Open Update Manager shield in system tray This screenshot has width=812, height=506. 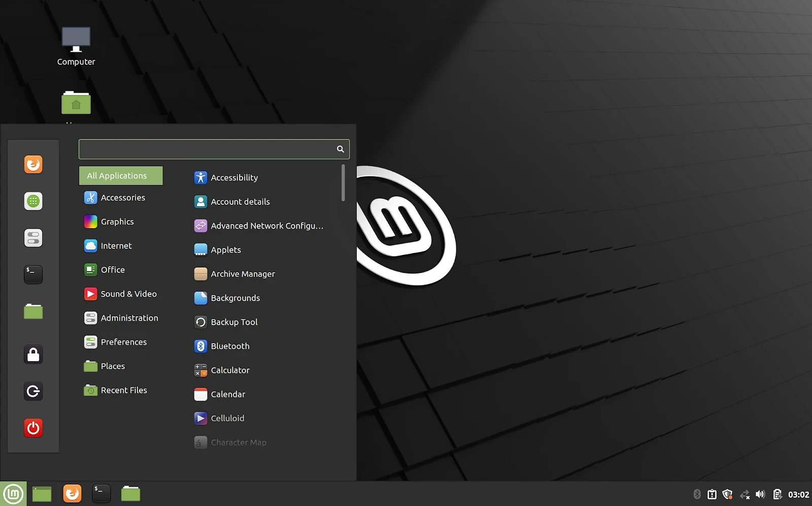click(728, 493)
